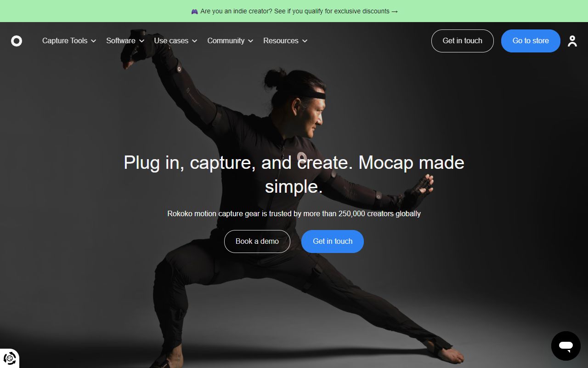Click the Resources chevron arrow
This screenshot has height=368, width=588.
click(x=305, y=41)
